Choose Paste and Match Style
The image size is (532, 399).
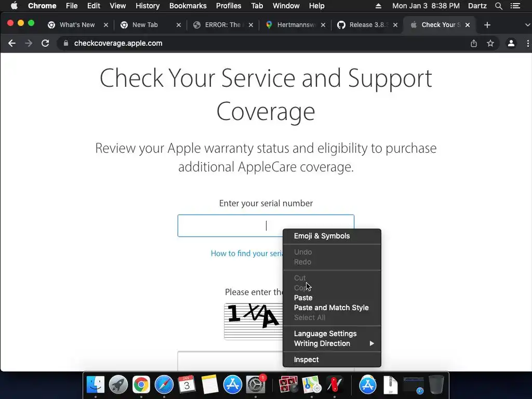click(332, 308)
